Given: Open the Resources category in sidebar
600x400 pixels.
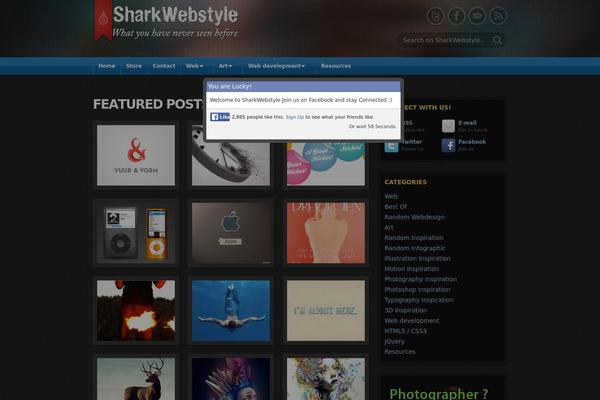Looking at the screenshot, I should click(399, 351).
